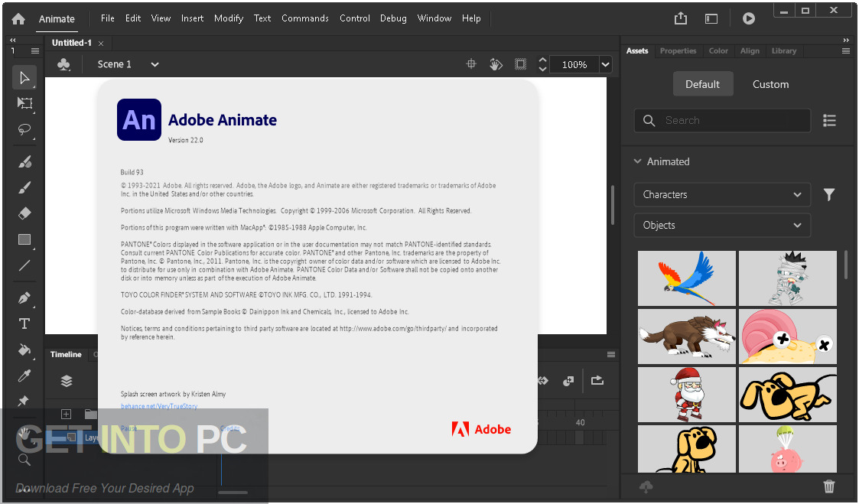Screen dimensions: 859x504
Task: Open the Assets panel options menu
Action: 846,51
